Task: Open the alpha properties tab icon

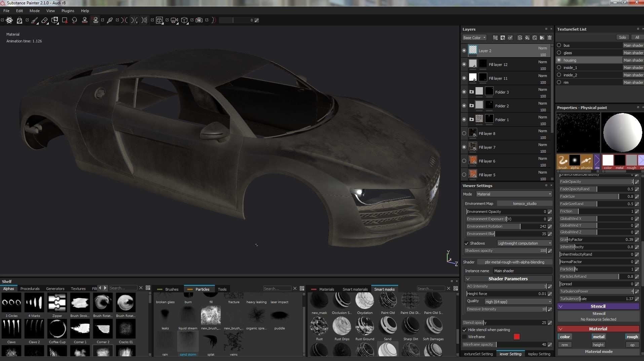Action: (x=574, y=162)
